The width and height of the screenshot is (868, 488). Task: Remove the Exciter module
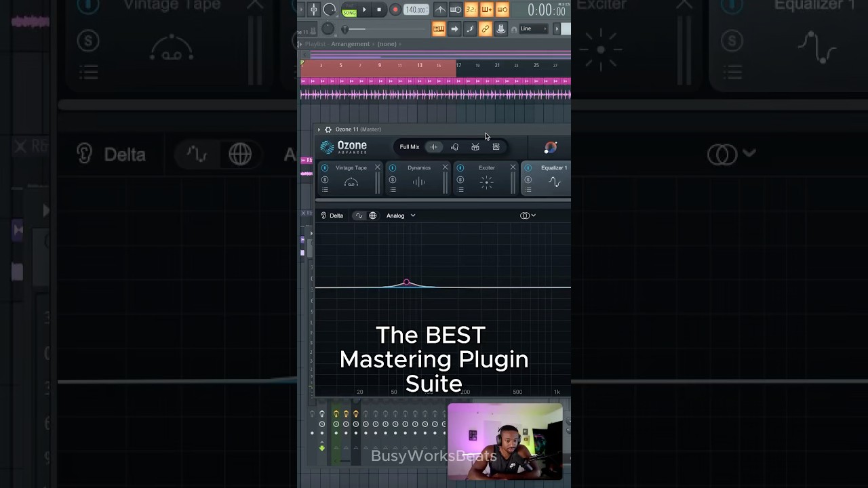tap(513, 167)
